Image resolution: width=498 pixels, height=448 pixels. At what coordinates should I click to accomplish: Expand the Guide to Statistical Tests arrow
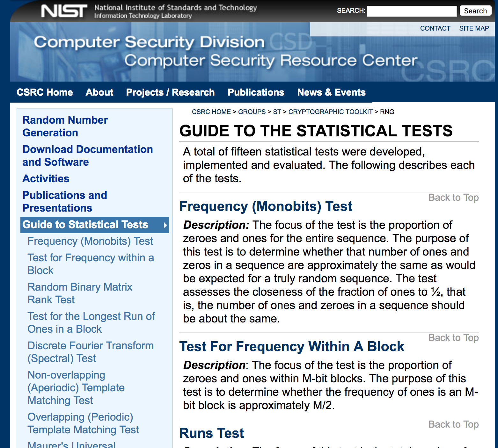(165, 225)
